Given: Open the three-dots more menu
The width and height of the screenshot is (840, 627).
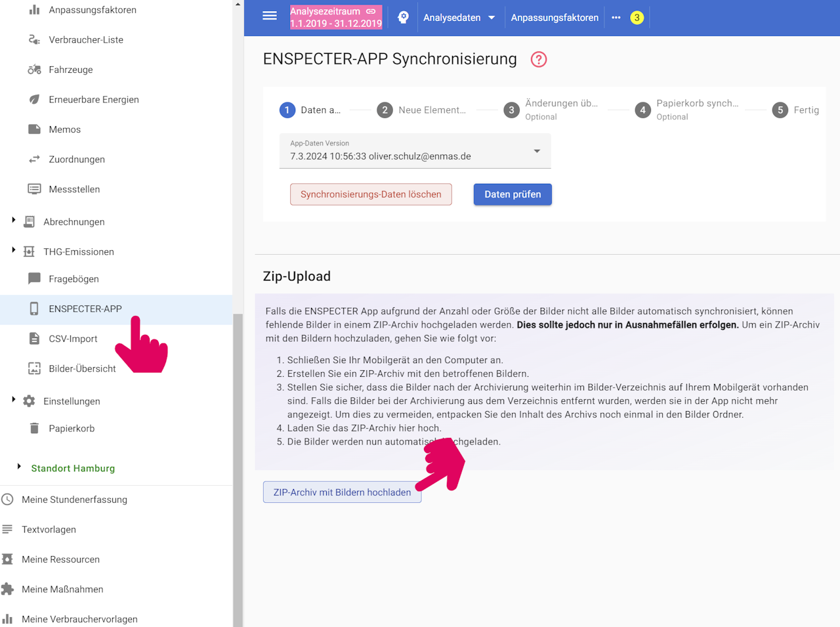Looking at the screenshot, I should pos(616,18).
